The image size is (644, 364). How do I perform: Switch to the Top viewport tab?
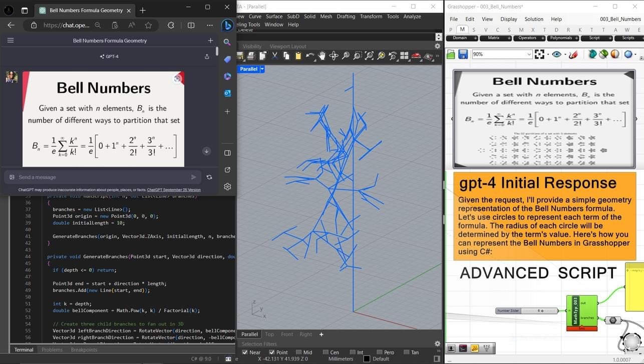tap(269, 334)
